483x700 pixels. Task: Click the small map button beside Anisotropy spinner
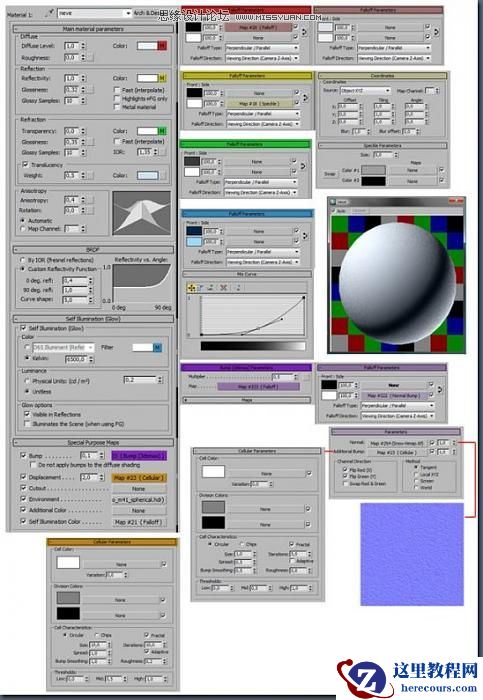pyautogui.click(x=91, y=200)
